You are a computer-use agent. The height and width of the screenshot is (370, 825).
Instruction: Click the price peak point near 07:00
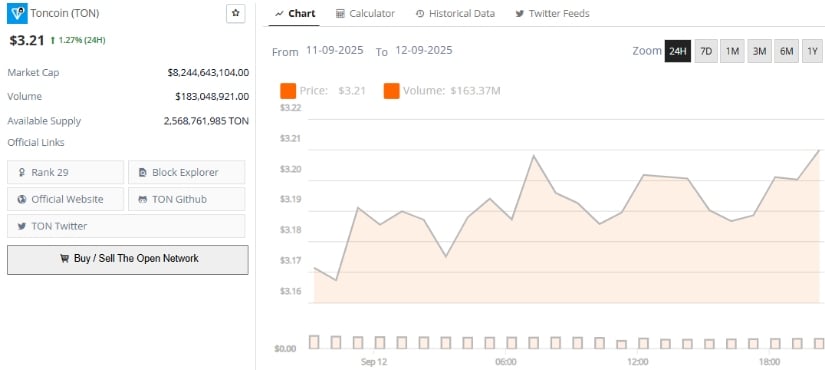534,156
